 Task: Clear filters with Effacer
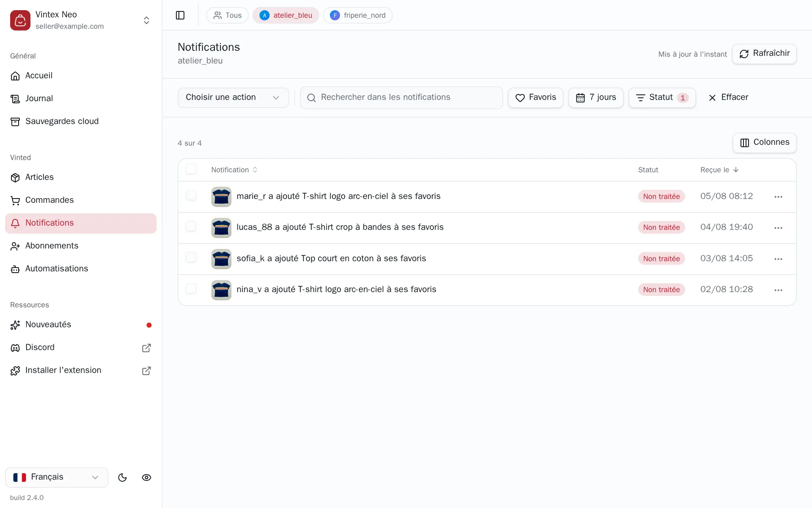click(x=728, y=97)
